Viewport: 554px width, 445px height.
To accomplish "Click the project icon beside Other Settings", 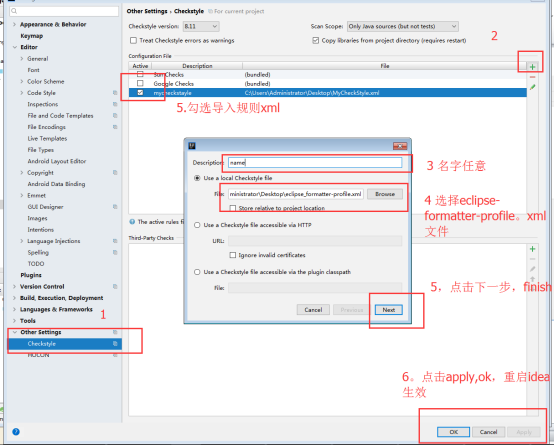I will [x=115, y=332].
